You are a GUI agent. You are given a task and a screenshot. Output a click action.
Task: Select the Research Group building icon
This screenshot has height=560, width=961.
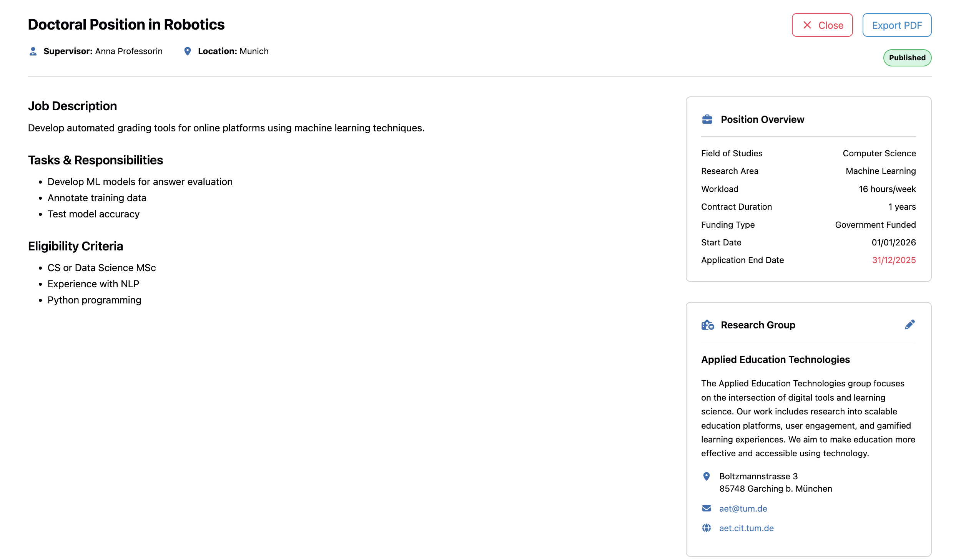coord(707,325)
